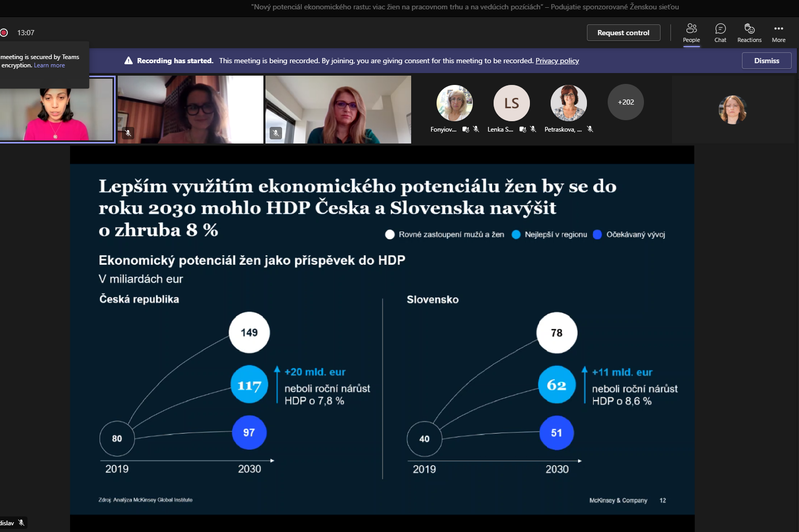Click the LS avatar for Lenka S…

coord(512,103)
